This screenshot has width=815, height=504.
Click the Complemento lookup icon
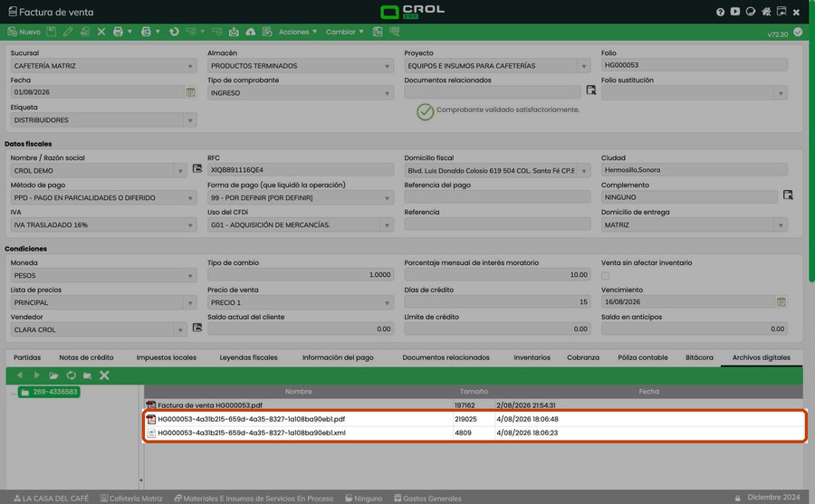click(x=788, y=195)
